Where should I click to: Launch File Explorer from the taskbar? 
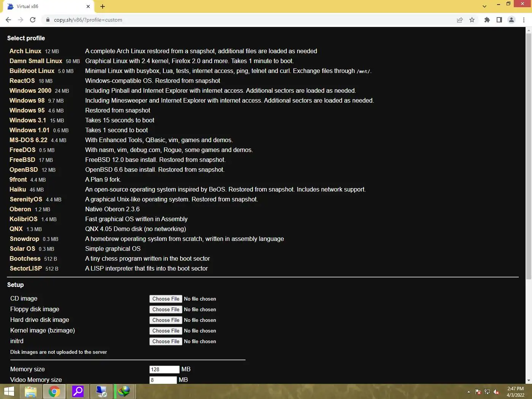point(30,391)
